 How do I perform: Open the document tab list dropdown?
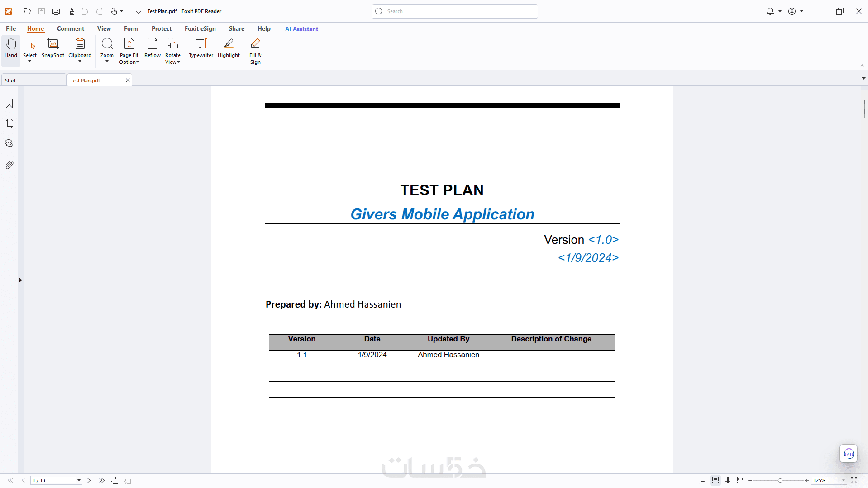pos(863,79)
